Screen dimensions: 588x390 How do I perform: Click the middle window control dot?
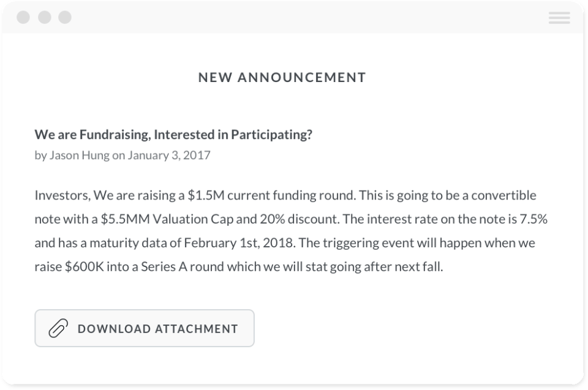(x=44, y=17)
